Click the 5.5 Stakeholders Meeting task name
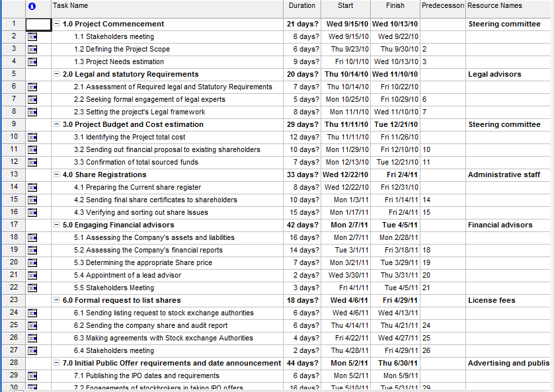Viewport: 554px width, 392px height. coord(114,288)
